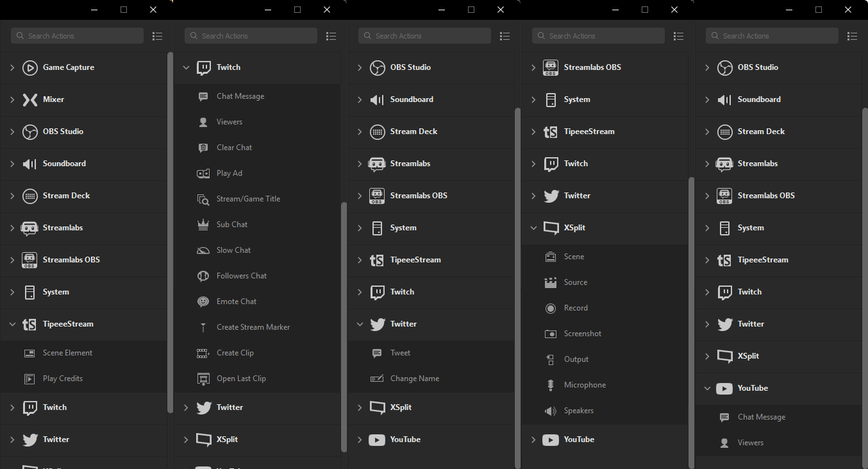This screenshot has height=469, width=868.
Task: Collapse the expanded YouTube category
Action: [707, 388]
